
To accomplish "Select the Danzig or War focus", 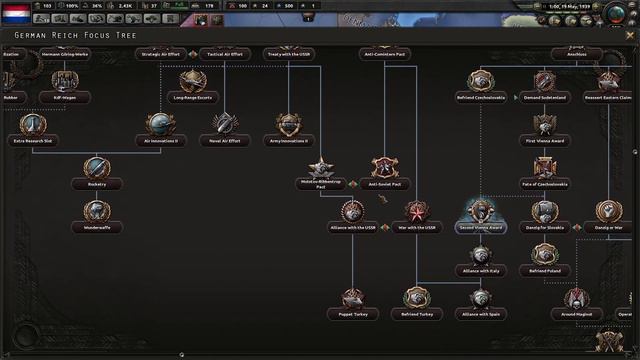I will pos(608,216).
